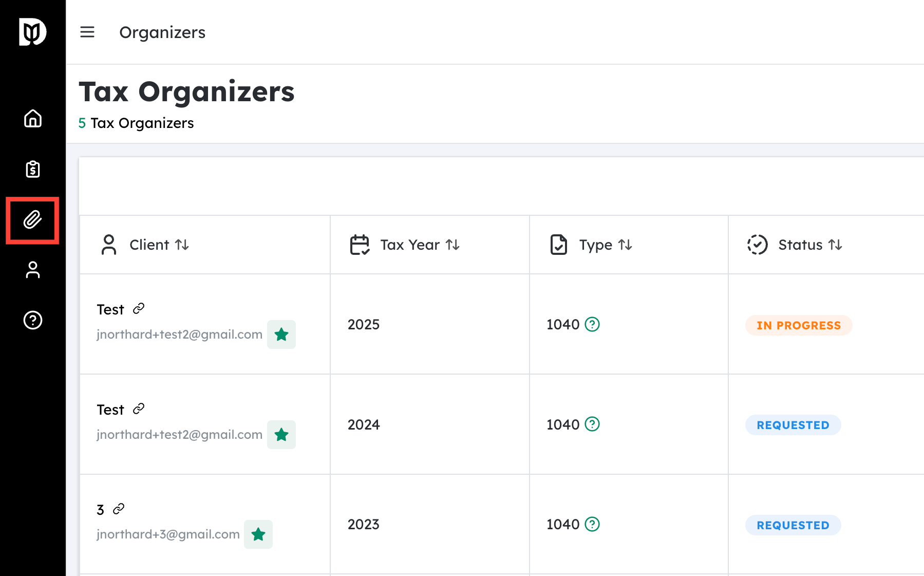Sort table by Type column

point(625,245)
